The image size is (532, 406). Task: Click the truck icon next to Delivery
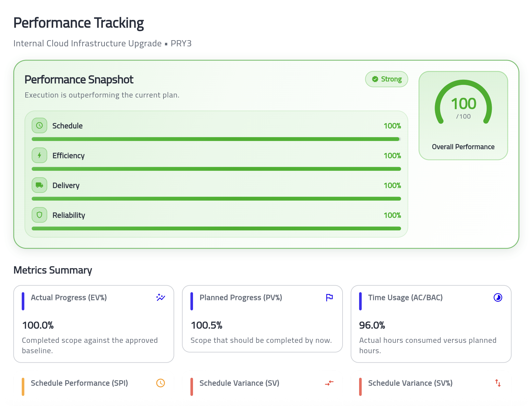pyautogui.click(x=39, y=185)
